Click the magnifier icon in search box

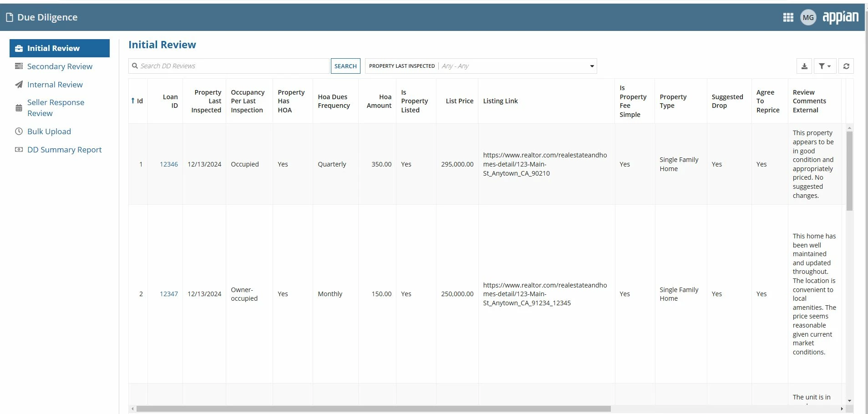135,66
